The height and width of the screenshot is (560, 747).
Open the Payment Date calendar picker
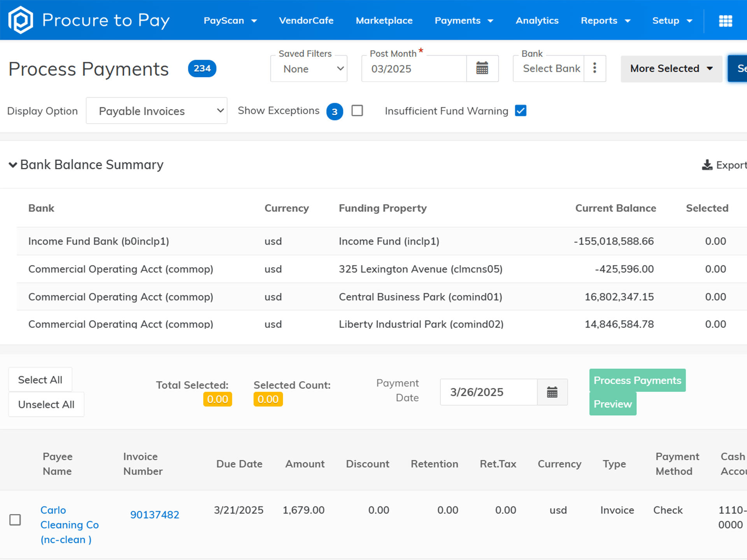pyautogui.click(x=552, y=392)
